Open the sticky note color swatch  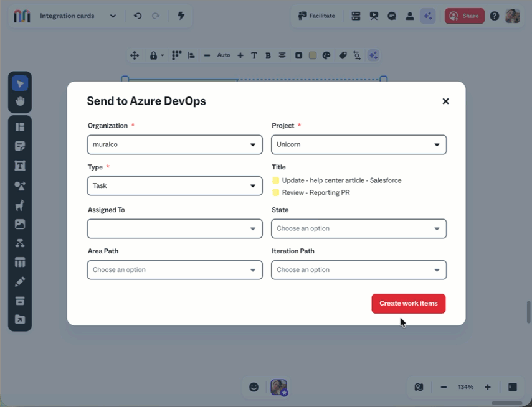[x=313, y=55]
